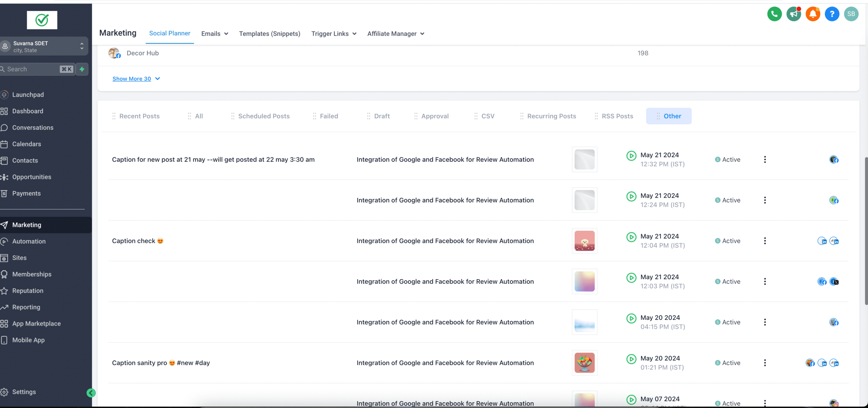Click Active status on 12:32 PM post
The image size is (868, 408).
pyautogui.click(x=728, y=159)
